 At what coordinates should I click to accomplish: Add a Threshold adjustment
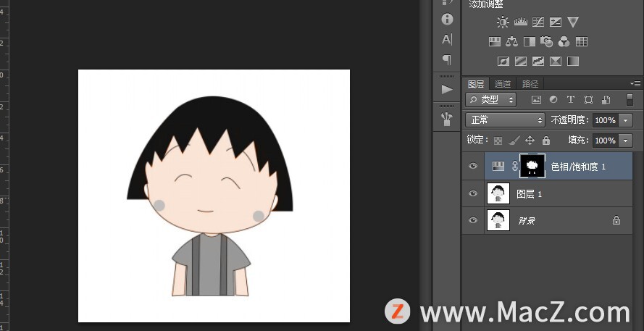click(538, 61)
